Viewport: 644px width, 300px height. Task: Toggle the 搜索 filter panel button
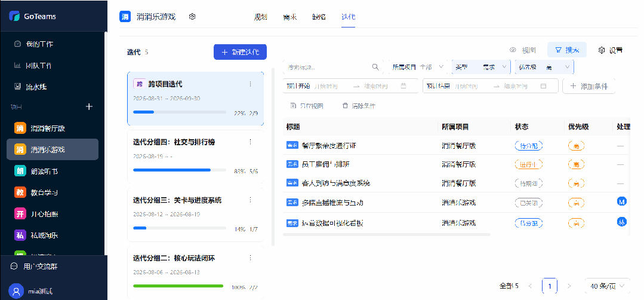(x=567, y=50)
